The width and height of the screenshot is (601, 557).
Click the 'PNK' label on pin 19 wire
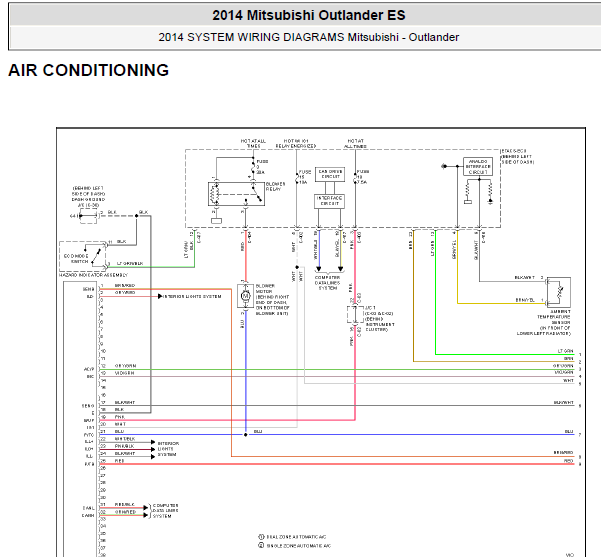(x=120, y=417)
